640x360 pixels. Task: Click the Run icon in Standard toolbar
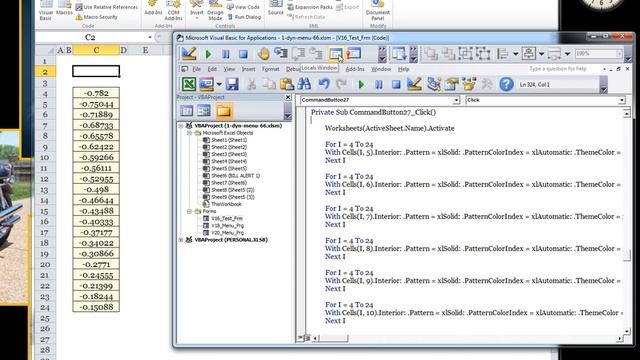(361, 84)
